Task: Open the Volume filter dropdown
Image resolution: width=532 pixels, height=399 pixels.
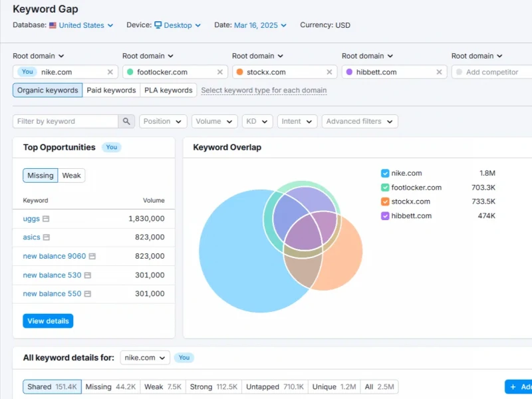Action: click(214, 121)
